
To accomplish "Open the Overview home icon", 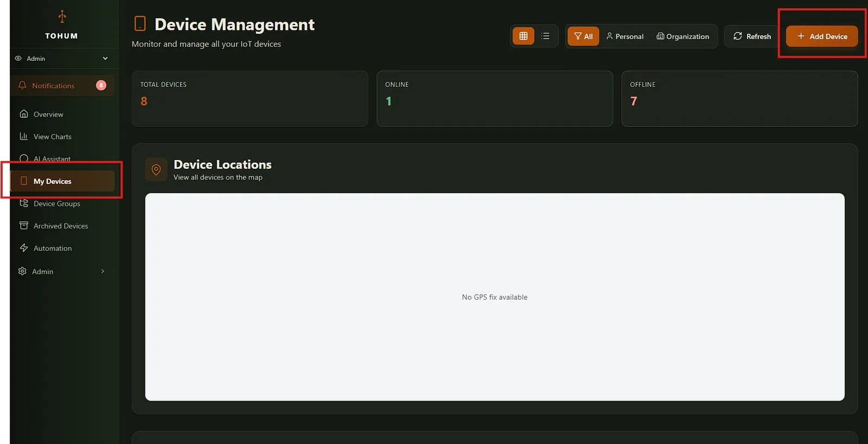I will pyautogui.click(x=24, y=114).
